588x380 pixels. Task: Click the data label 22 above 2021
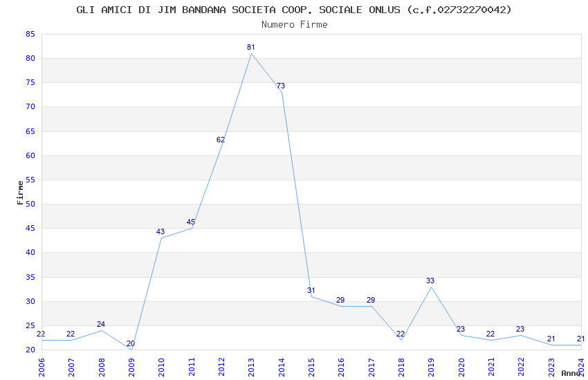click(490, 334)
